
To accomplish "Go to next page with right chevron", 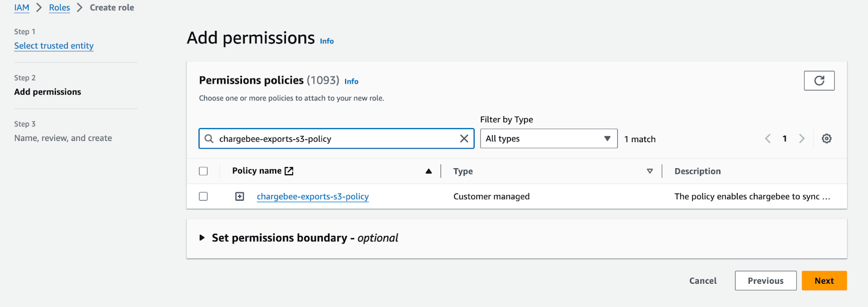I will (x=801, y=139).
